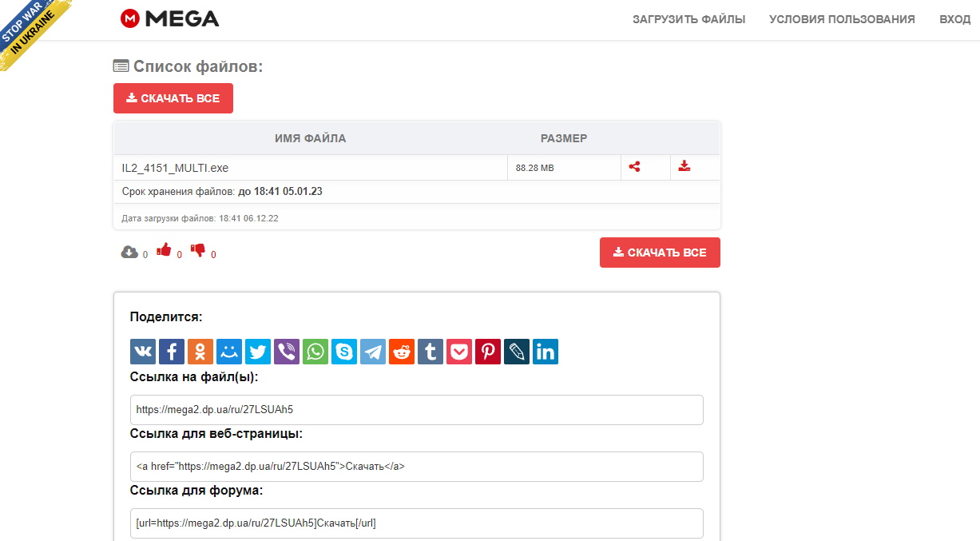Click Скачать все button below file table
This screenshot has height=541, width=980.
(660, 253)
